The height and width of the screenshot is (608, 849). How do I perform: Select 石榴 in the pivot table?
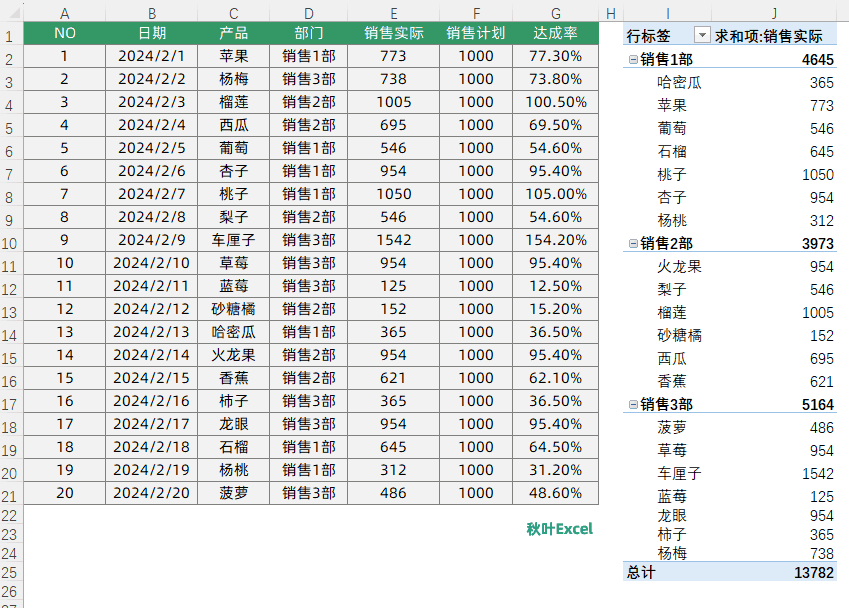pos(672,151)
